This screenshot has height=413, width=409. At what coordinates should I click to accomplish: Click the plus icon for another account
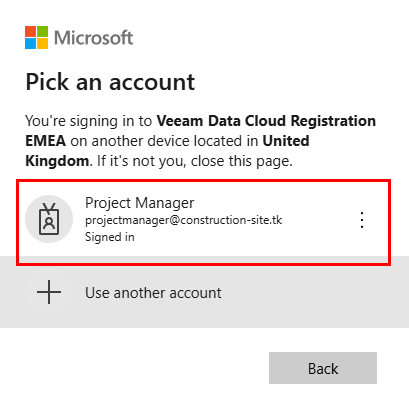coord(49,292)
